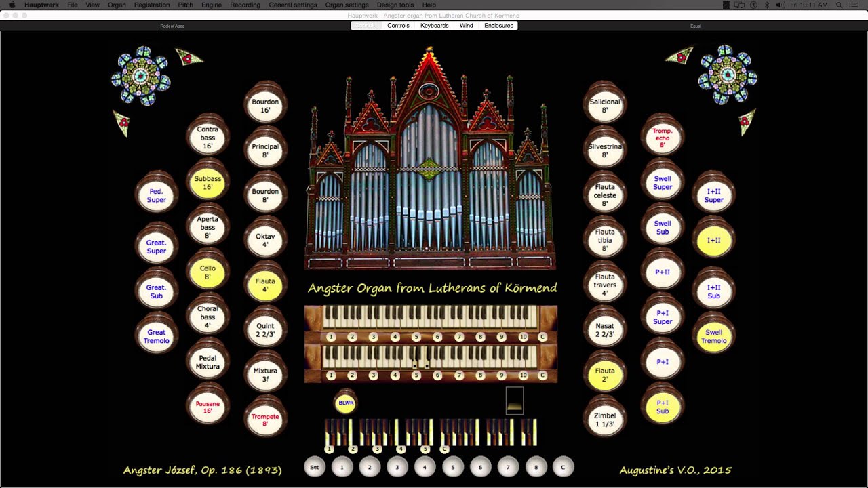
Task: Engage the Flauta travers 4' stop
Action: click(604, 284)
